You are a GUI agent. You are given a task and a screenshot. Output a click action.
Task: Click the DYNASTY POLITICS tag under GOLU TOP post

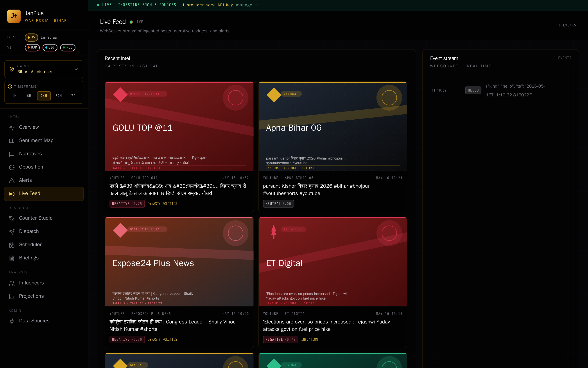(162, 204)
